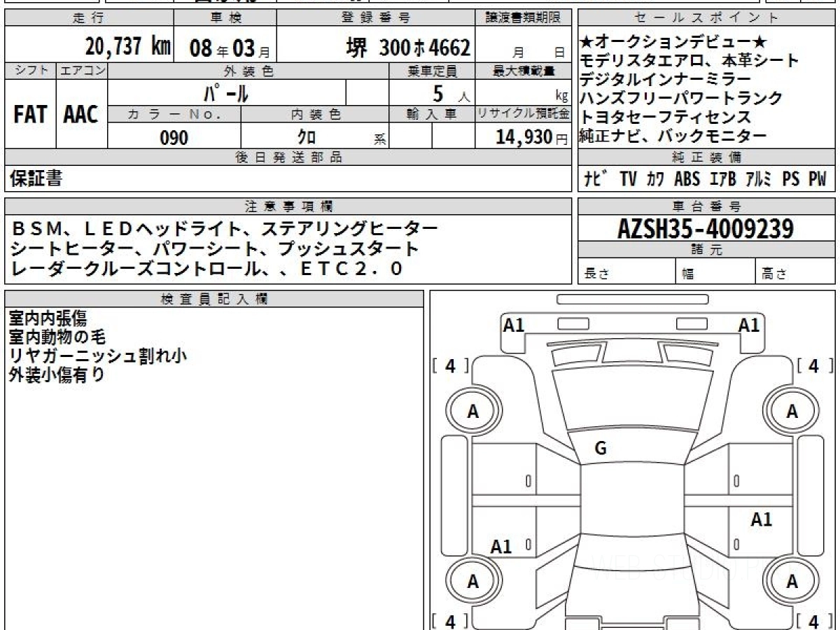Viewport: 840px width, 630px height.
Task: Click the リサイクル預託金 label
Action: [x=524, y=114]
